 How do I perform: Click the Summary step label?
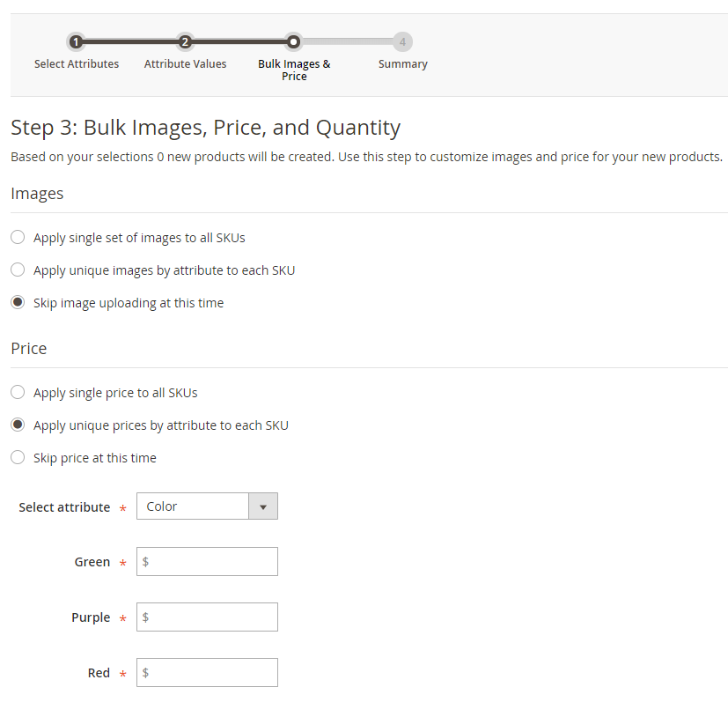pyautogui.click(x=402, y=63)
